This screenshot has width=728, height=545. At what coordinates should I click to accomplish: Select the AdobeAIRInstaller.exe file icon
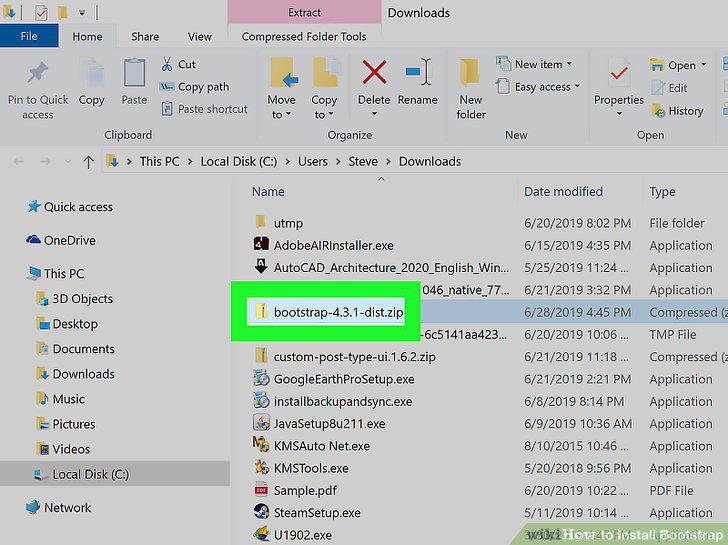260,244
